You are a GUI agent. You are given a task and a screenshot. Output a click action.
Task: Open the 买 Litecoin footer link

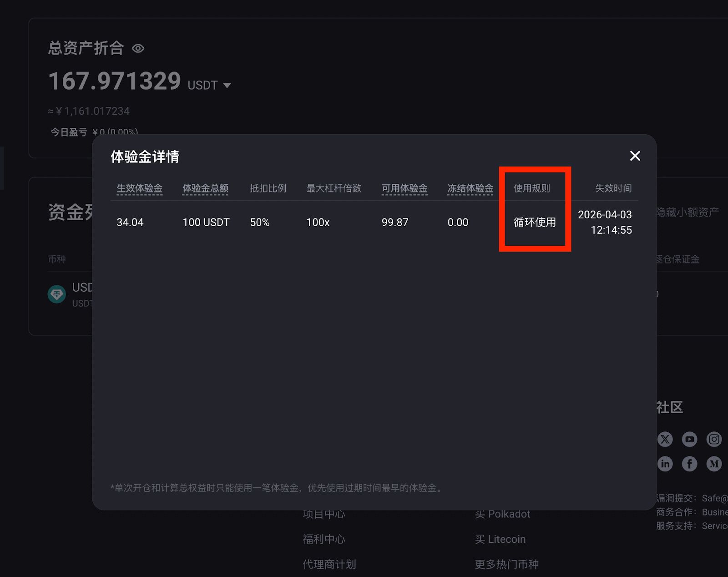(x=500, y=539)
